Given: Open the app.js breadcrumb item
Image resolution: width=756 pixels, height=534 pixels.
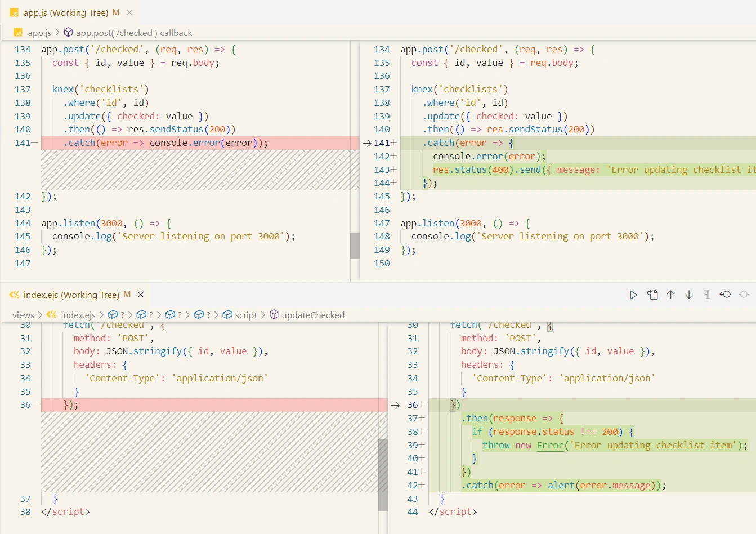Looking at the screenshot, I should 39,33.
